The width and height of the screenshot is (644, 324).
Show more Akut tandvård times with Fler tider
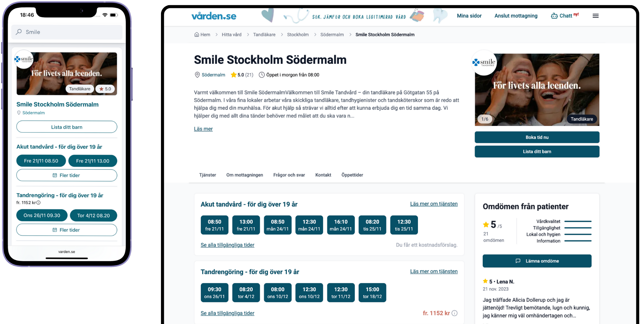click(x=67, y=175)
